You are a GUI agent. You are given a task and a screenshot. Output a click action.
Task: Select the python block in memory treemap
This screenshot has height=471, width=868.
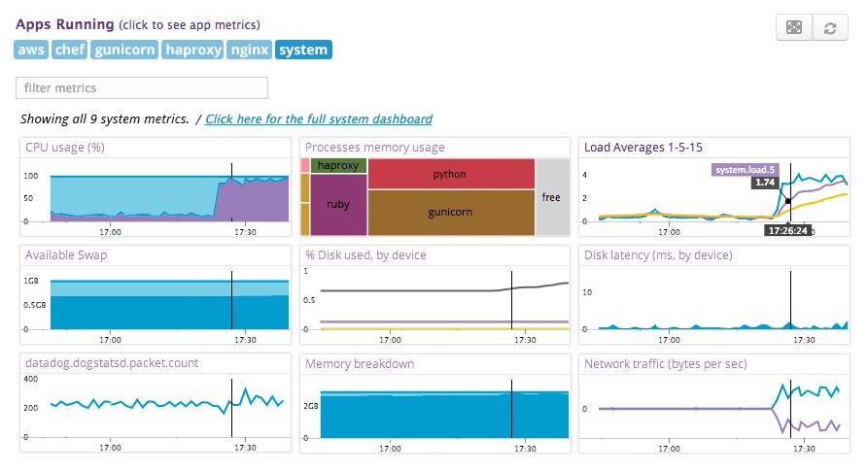450,174
